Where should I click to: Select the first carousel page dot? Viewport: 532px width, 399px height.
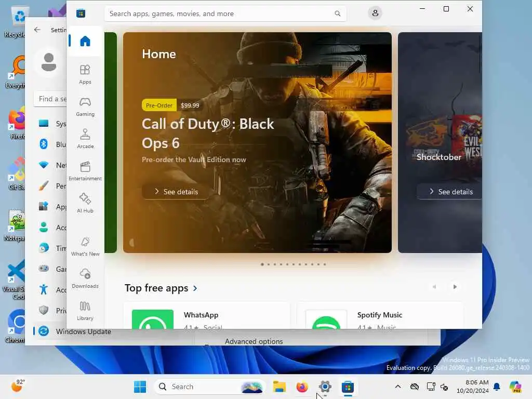click(x=262, y=264)
